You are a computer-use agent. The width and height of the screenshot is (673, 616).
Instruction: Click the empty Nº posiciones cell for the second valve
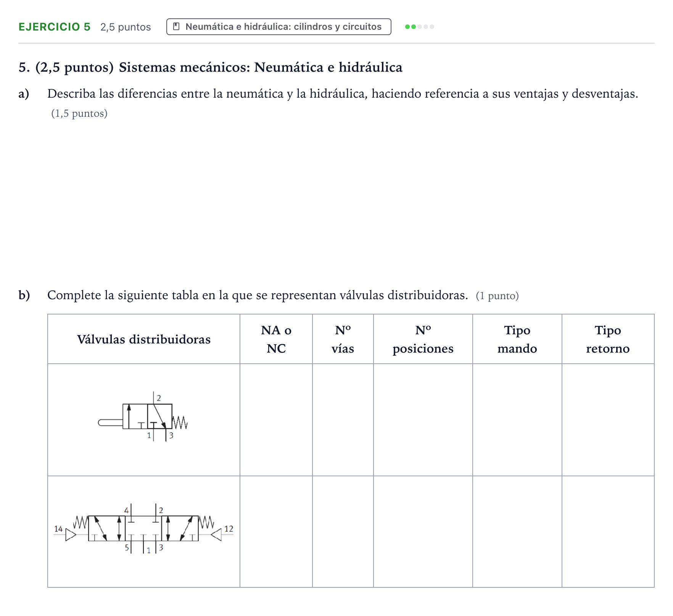pos(423,532)
